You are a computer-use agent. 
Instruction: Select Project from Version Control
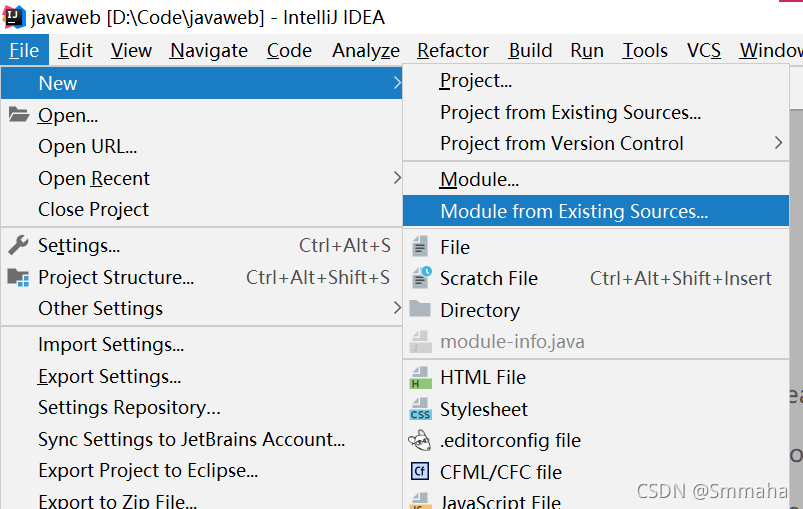596,143
